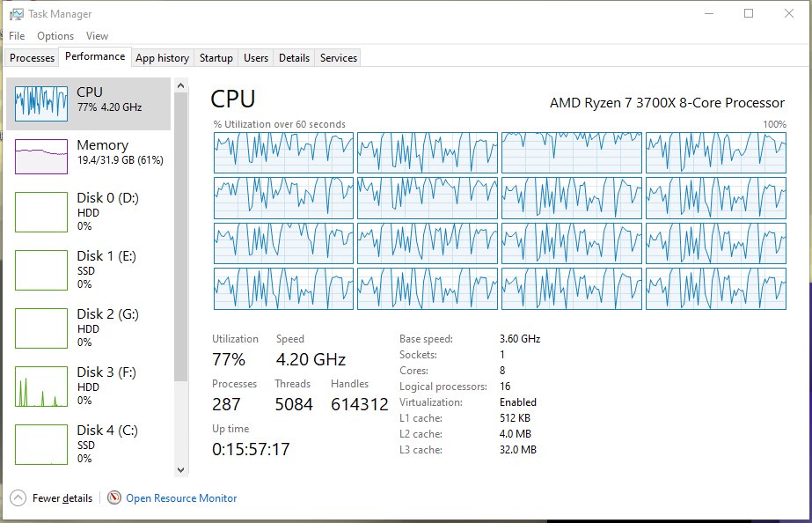Click sidebar scrollbar down arrow
The height and width of the screenshot is (523, 812).
tap(180, 469)
